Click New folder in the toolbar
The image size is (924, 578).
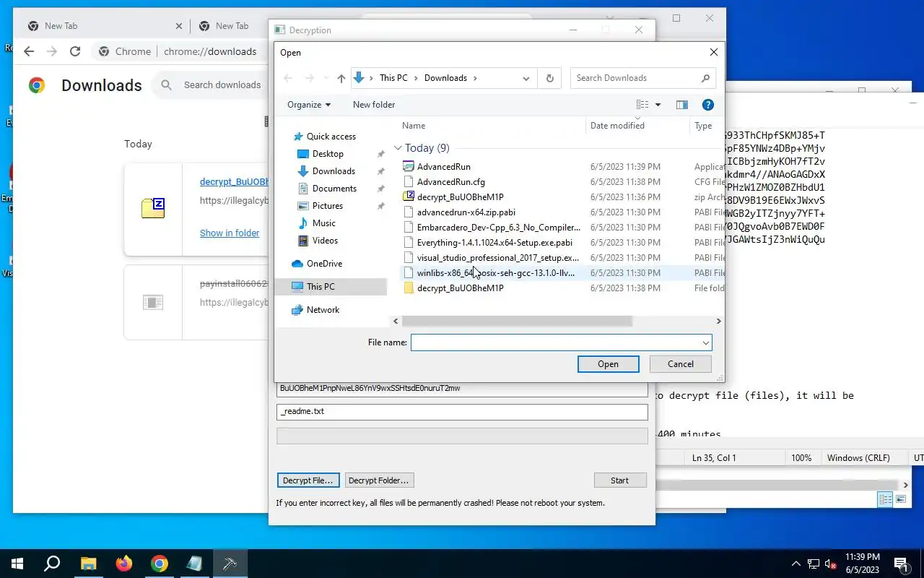(x=374, y=105)
